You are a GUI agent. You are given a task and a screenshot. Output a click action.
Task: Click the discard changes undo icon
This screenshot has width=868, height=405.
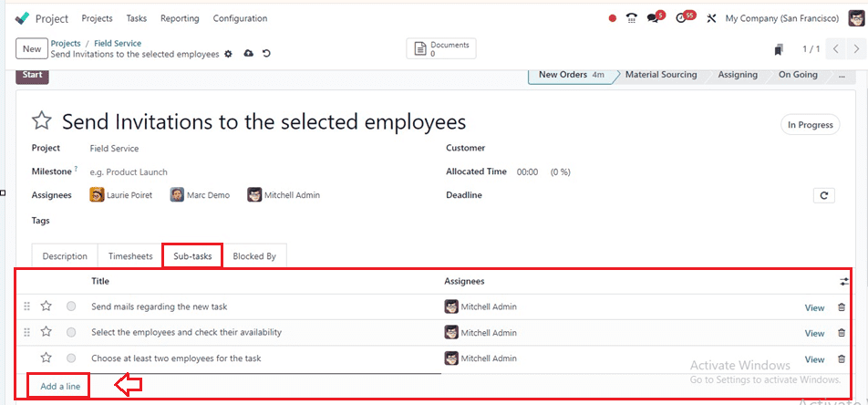tap(267, 54)
